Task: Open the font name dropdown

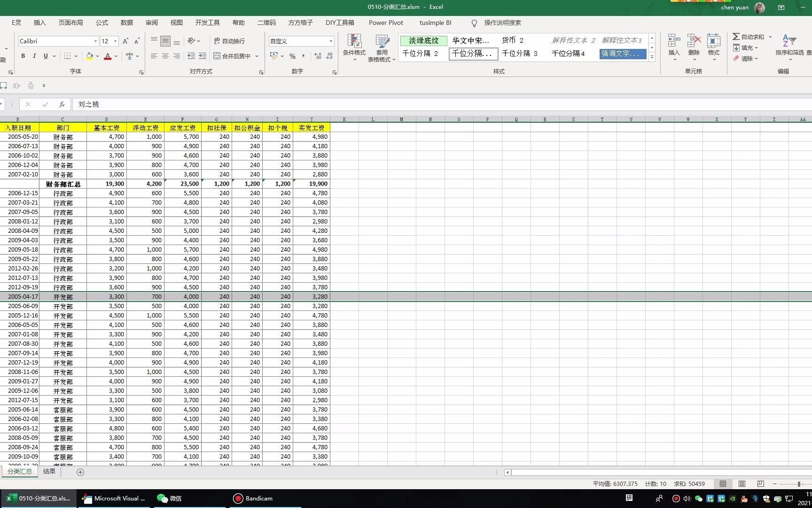Action: (95, 41)
